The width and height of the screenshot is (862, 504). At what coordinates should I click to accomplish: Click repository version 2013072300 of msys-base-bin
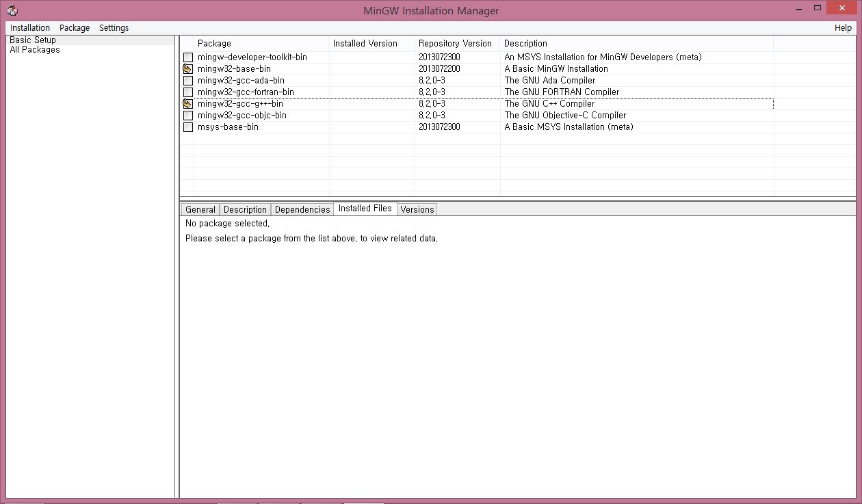point(439,127)
